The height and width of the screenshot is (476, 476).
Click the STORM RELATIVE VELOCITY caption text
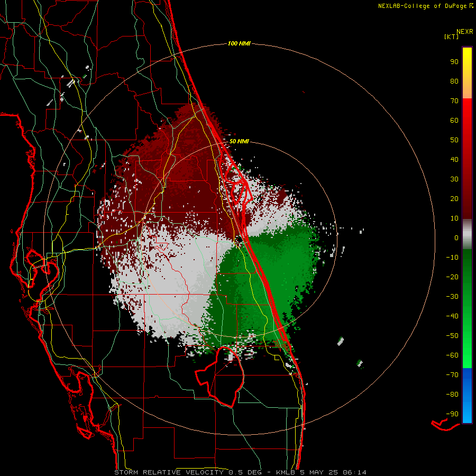[169, 472]
